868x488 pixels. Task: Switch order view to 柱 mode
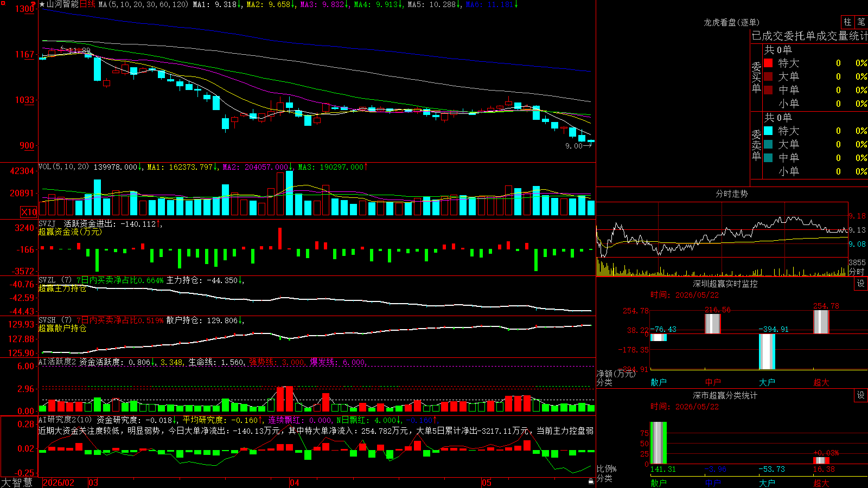847,22
